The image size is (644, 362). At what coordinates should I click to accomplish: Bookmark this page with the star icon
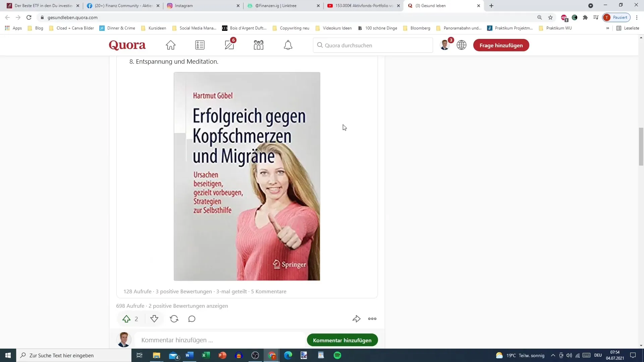coord(550,17)
